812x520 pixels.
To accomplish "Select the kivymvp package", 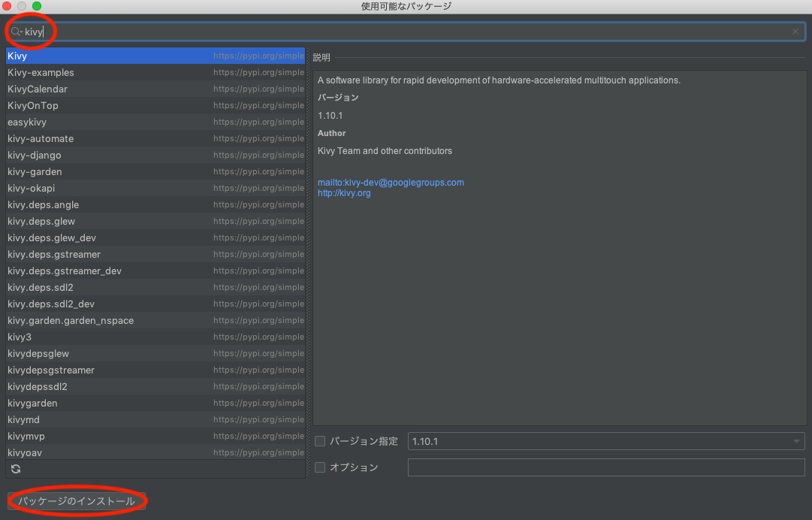I will pos(155,436).
